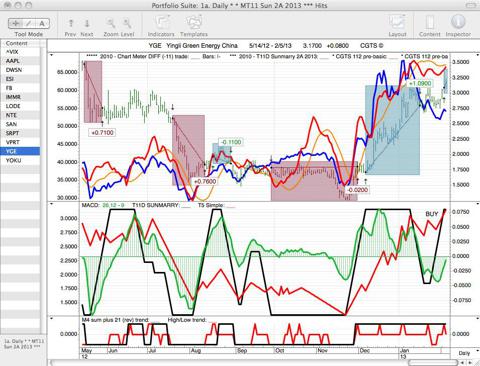Click the 'High/Low trend' indicator label
The image size is (480, 366).
[187, 320]
